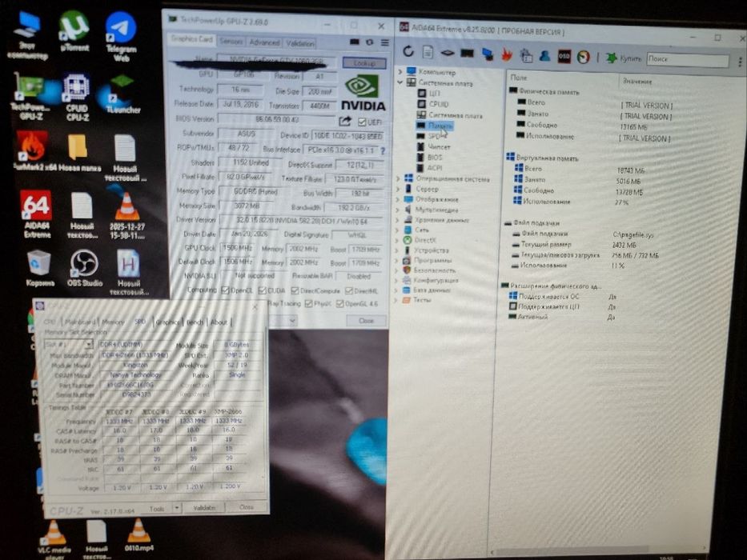
Task: Click the GPU-Z Lookup button
Action: (364, 63)
